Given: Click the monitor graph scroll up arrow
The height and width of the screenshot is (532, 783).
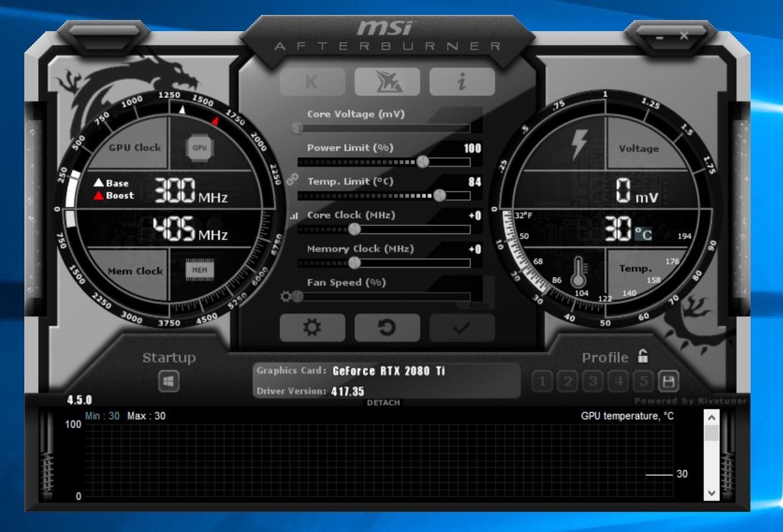Looking at the screenshot, I should [x=712, y=417].
